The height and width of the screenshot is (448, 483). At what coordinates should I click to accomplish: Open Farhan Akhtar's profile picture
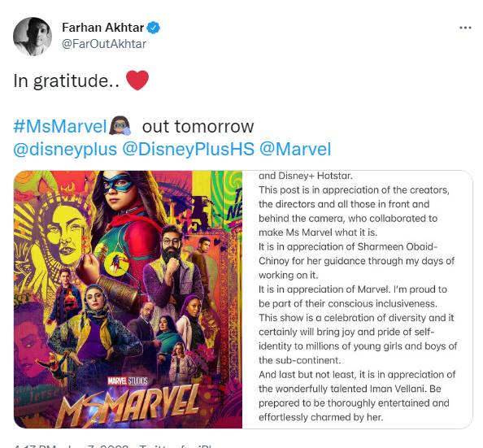click(33, 37)
